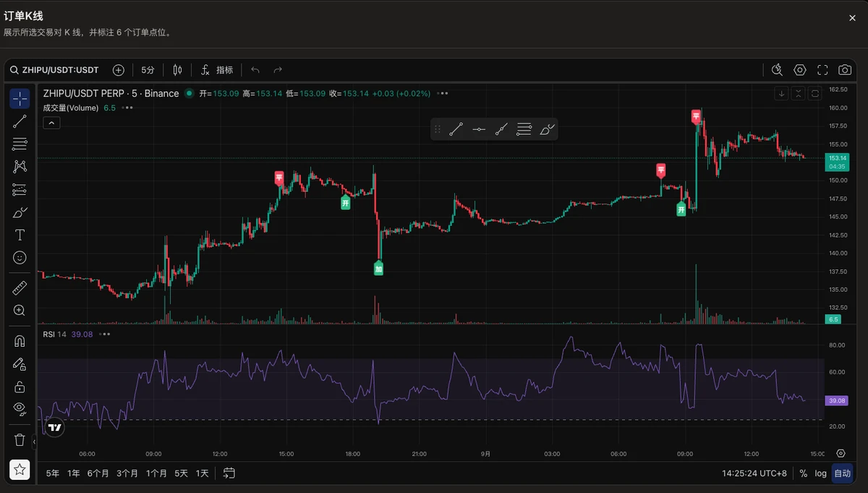
Task: Select the 5年 time range
Action: click(53, 473)
